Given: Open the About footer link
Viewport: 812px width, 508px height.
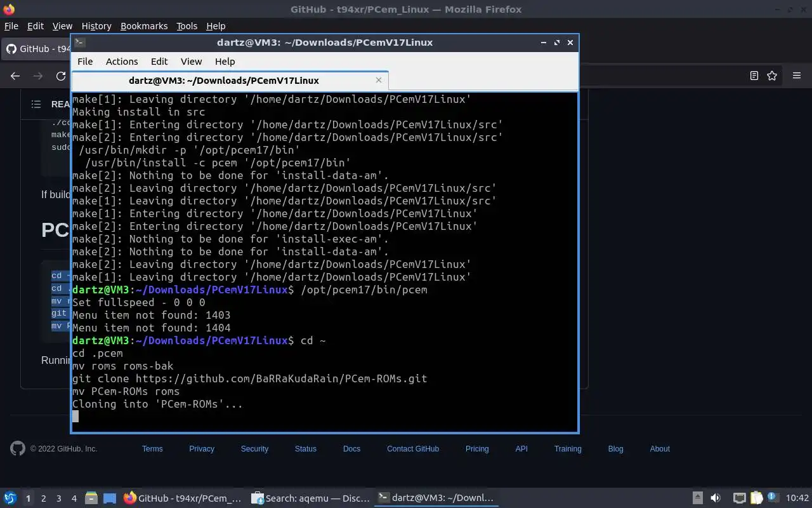Looking at the screenshot, I should 660,449.
